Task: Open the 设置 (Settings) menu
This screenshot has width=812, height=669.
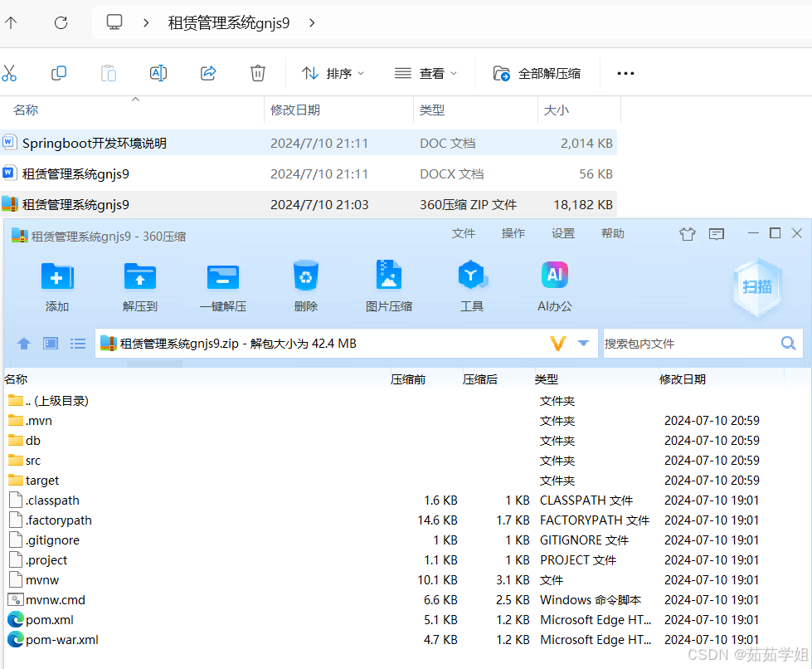Action: click(562, 233)
